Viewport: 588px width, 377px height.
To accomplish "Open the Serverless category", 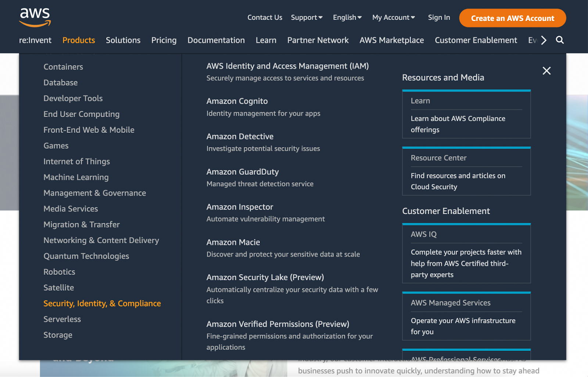I will 62,319.
